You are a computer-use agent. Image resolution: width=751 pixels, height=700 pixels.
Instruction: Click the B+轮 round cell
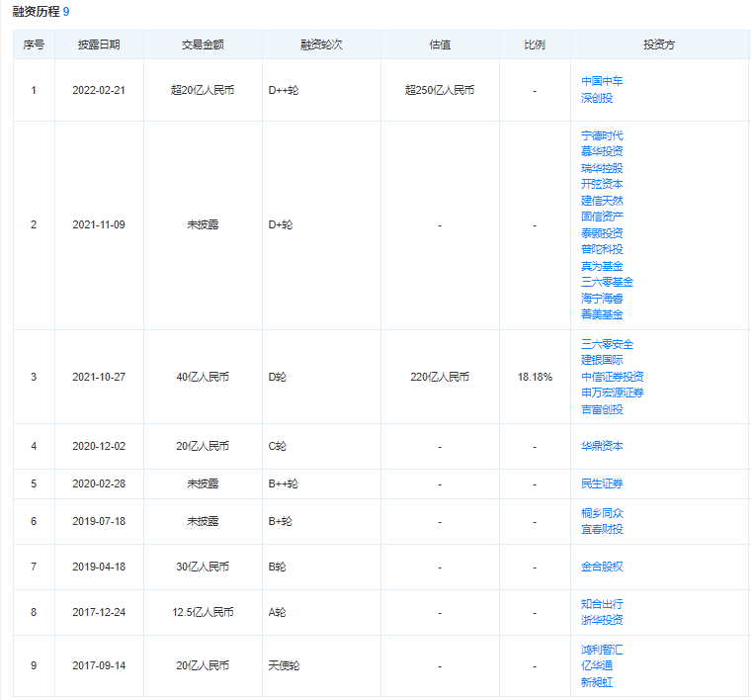[x=281, y=521]
